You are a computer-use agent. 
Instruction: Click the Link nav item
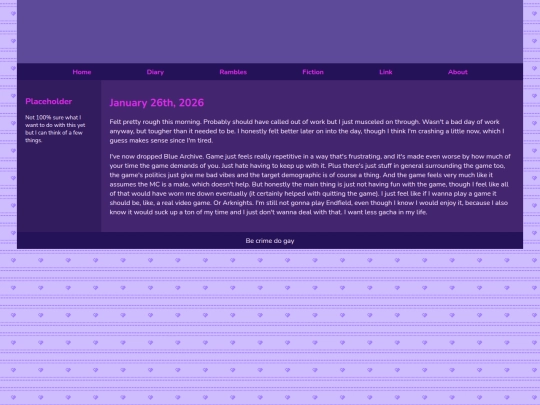coord(385,72)
